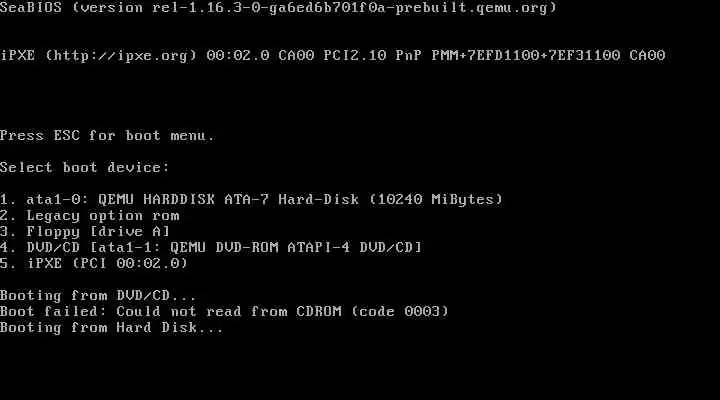Click the Booting from Hard Disk message
Viewport: 720px width, 400px height.
click(112, 327)
